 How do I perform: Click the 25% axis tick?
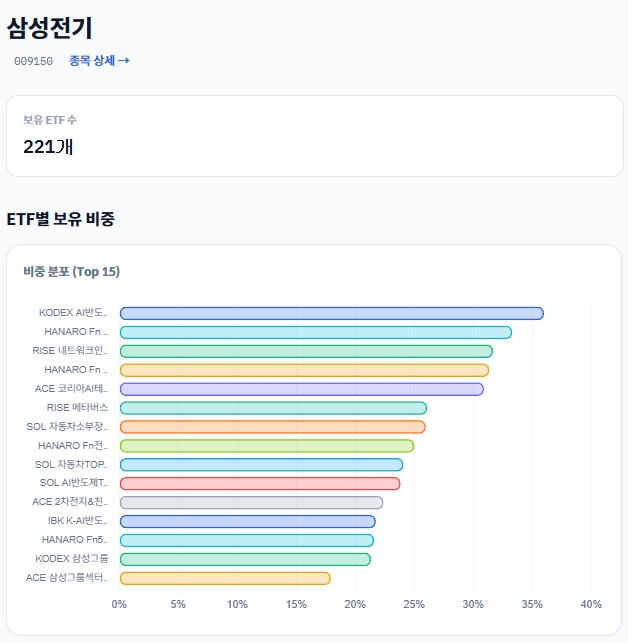point(414,604)
